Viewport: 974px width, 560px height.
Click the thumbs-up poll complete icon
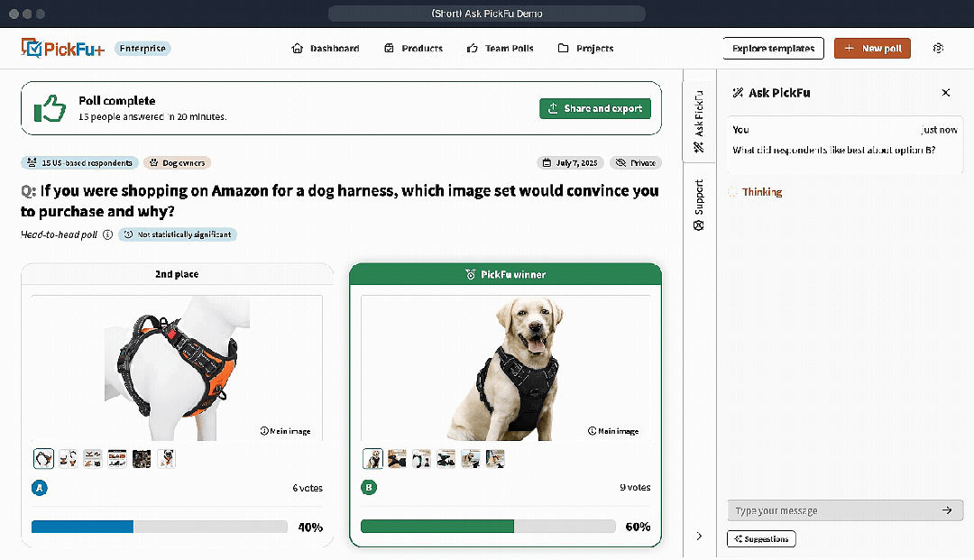point(51,108)
